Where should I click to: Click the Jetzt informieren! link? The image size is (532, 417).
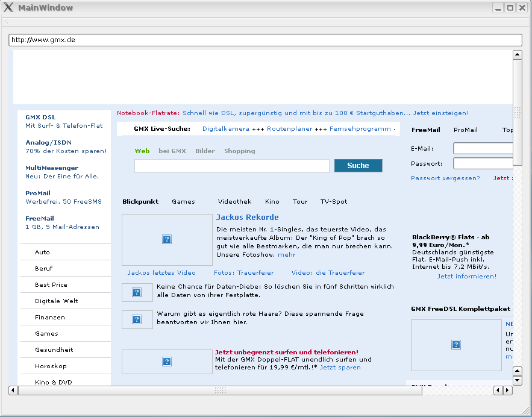pyautogui.click(x=466, y=277)
